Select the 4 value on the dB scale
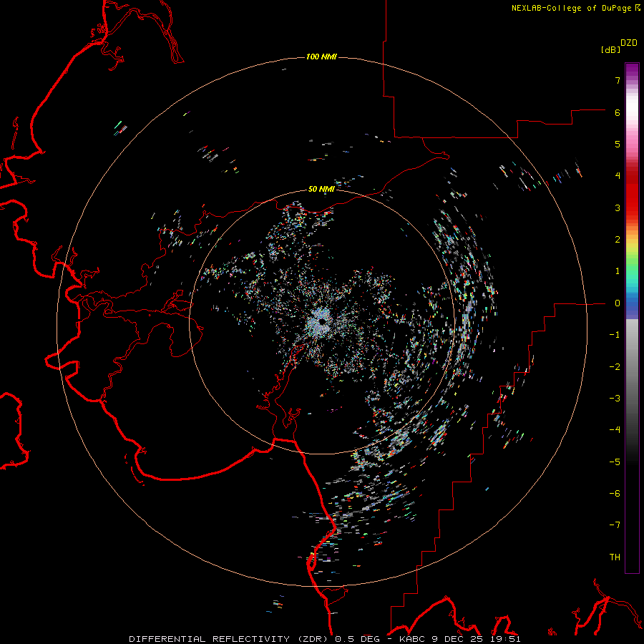This screenshot has height=644, width=644. tap(618, 176)
